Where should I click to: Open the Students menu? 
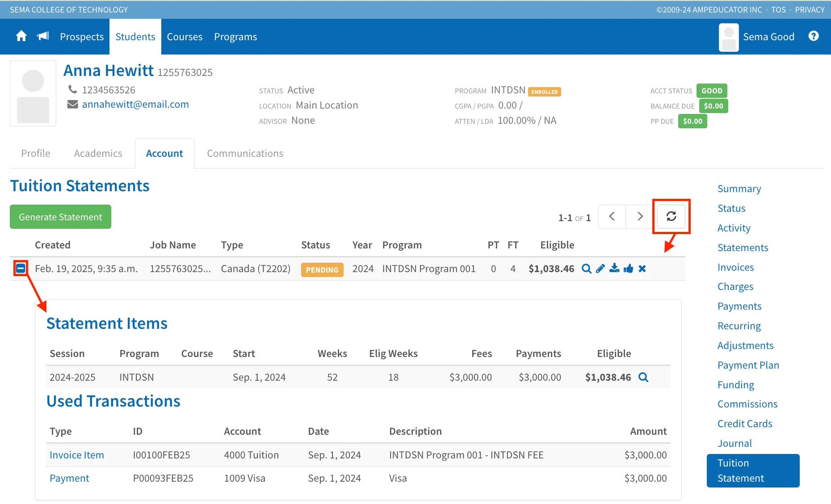[135, 37]
